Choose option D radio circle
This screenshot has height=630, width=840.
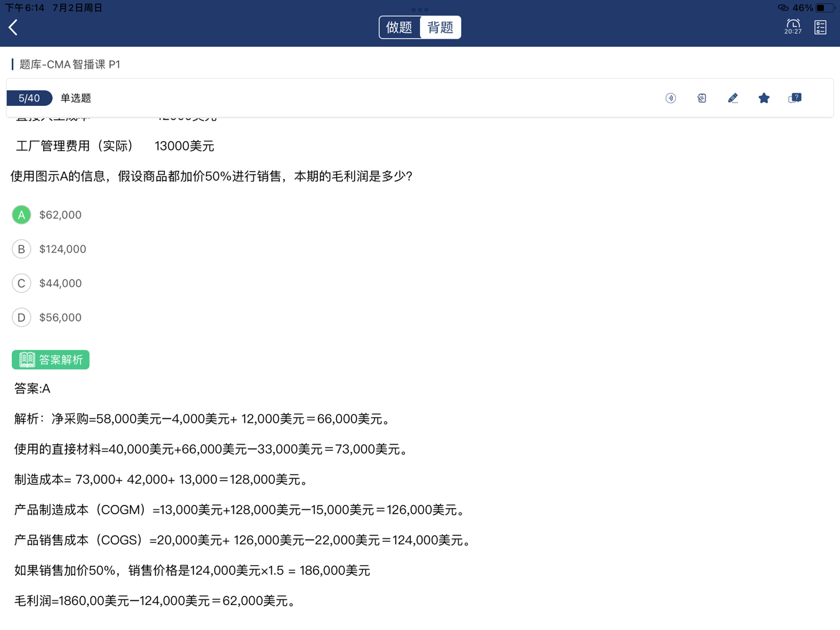point(22,317)
